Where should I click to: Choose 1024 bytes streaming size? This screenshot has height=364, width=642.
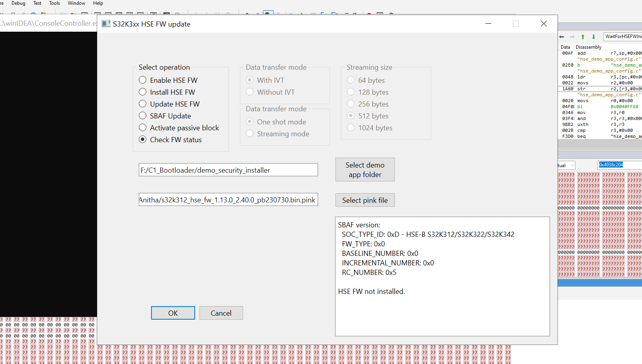(x=351, y=128)
